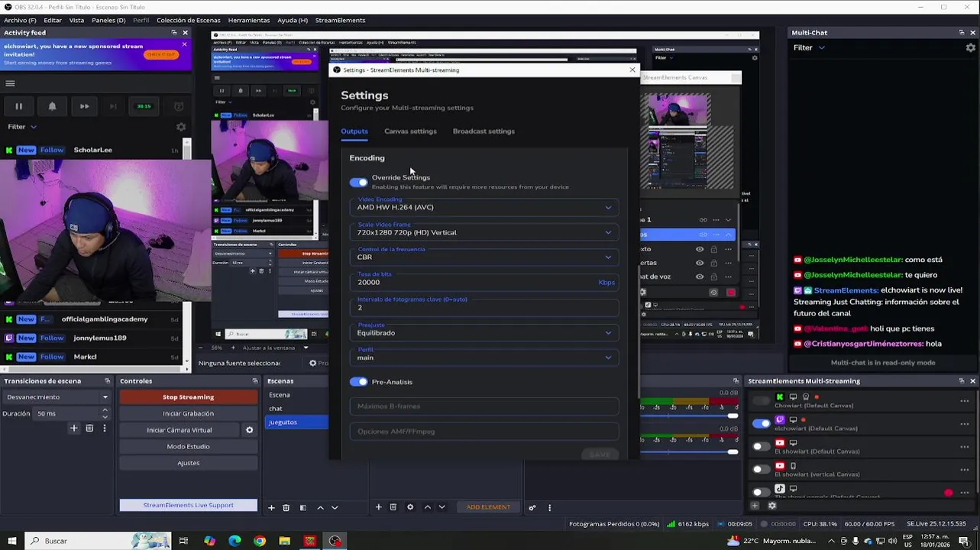This screenshot has height=550, width=980.
Task: Open transition properties three-dot menu
Action: click(x=105, y=429)
